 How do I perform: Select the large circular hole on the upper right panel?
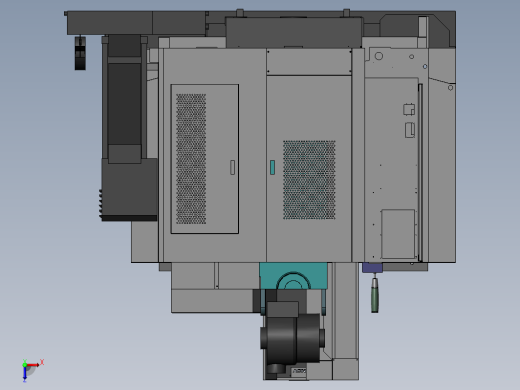(379, 56)
